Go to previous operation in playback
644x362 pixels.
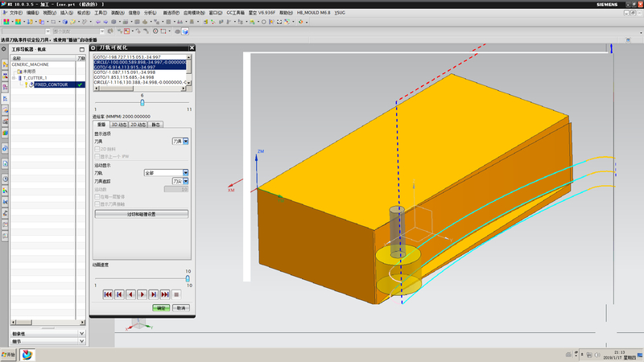tap(119, 294)
